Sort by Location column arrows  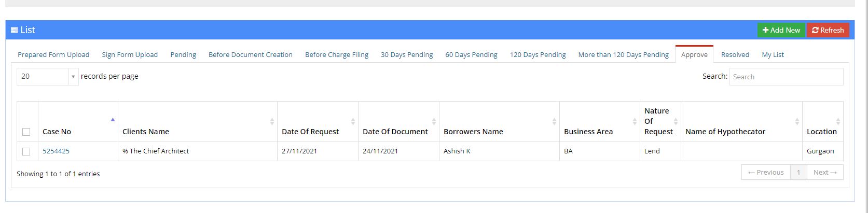point(838,121)
